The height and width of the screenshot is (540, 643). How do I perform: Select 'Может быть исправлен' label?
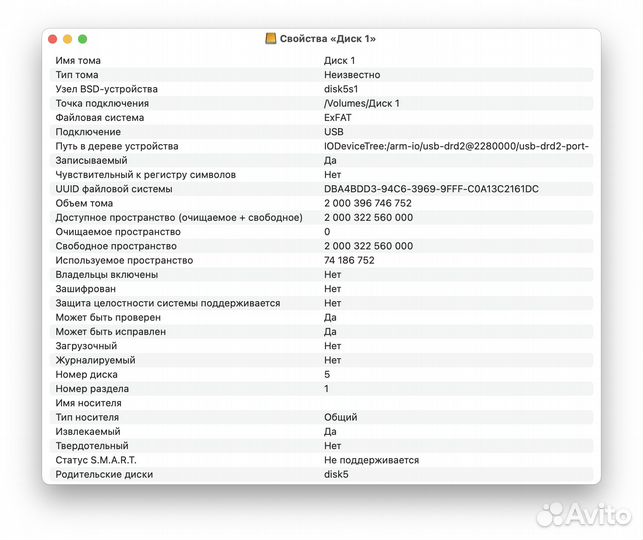[x=111, y=332]
